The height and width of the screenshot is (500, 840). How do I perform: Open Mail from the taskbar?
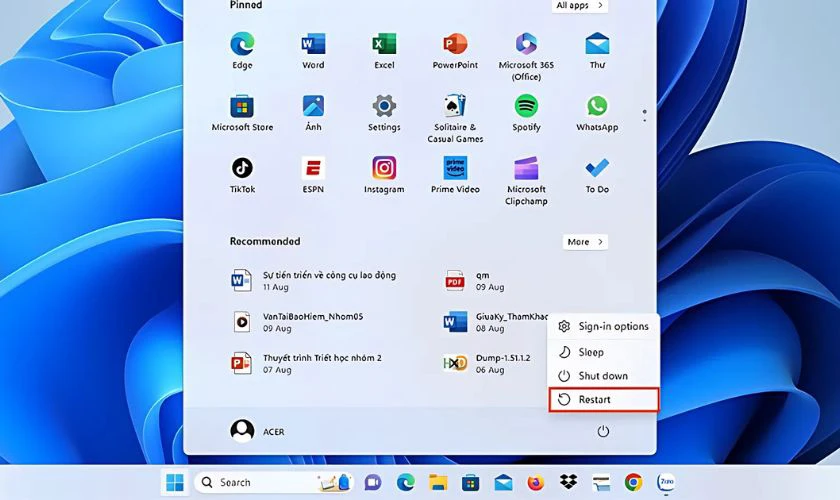pyautogui.click(x=503, y=483)
